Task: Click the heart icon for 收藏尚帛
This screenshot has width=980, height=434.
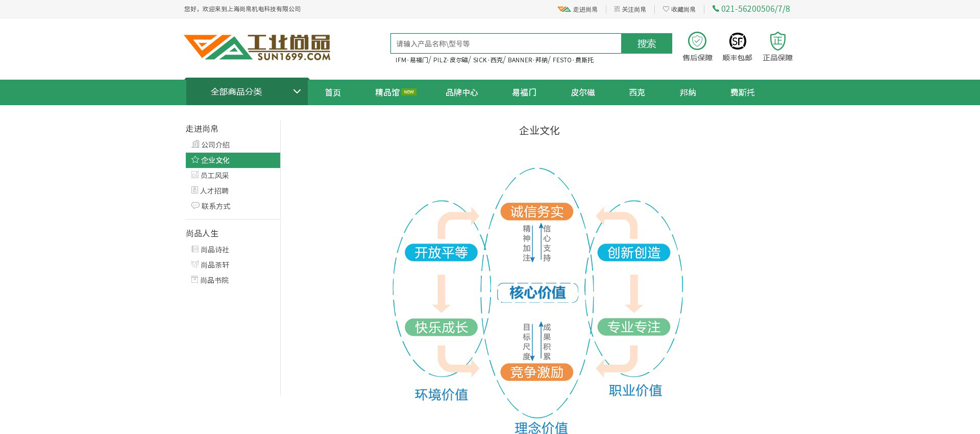Action: (x=666, y=9)
